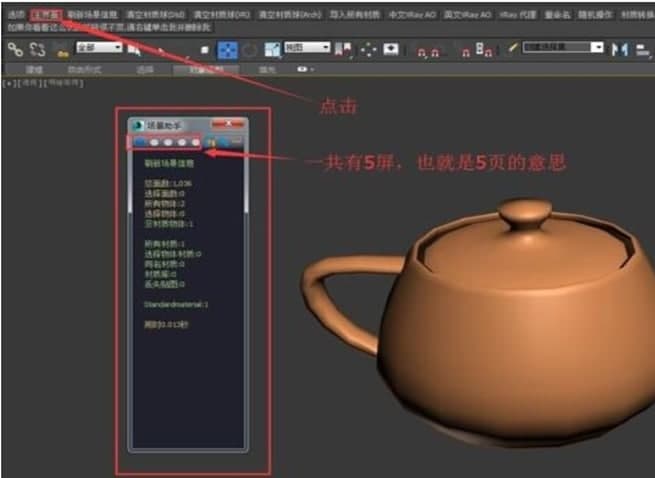Select the Select and Rotate tool
The height and width of the screenshot is (478, 655).
(249, 50)
